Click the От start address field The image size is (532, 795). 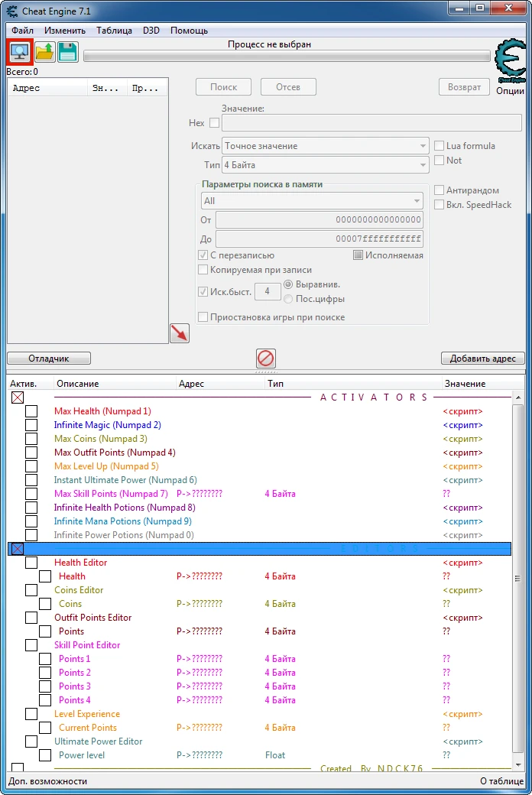coord(320,219)
